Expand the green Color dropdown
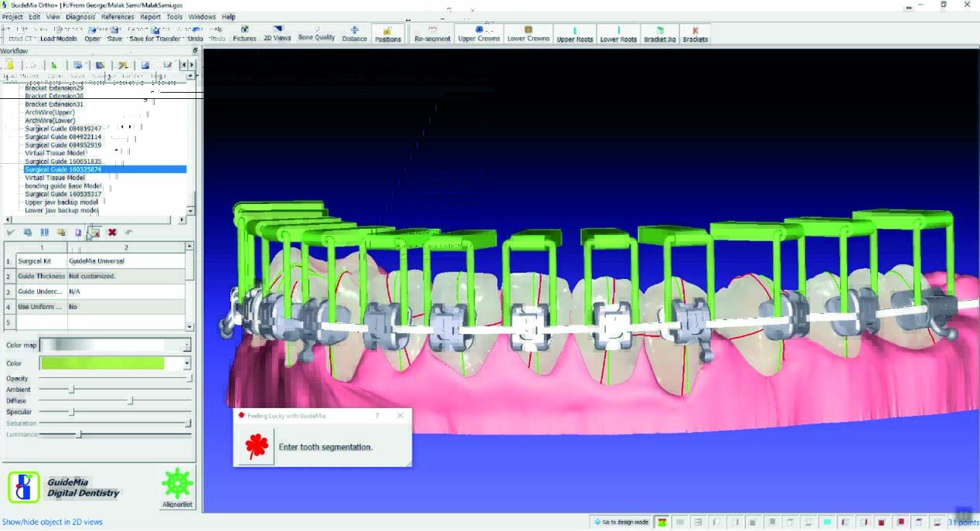The width and height of the screenshot is (980, 531). pos(187,363)
